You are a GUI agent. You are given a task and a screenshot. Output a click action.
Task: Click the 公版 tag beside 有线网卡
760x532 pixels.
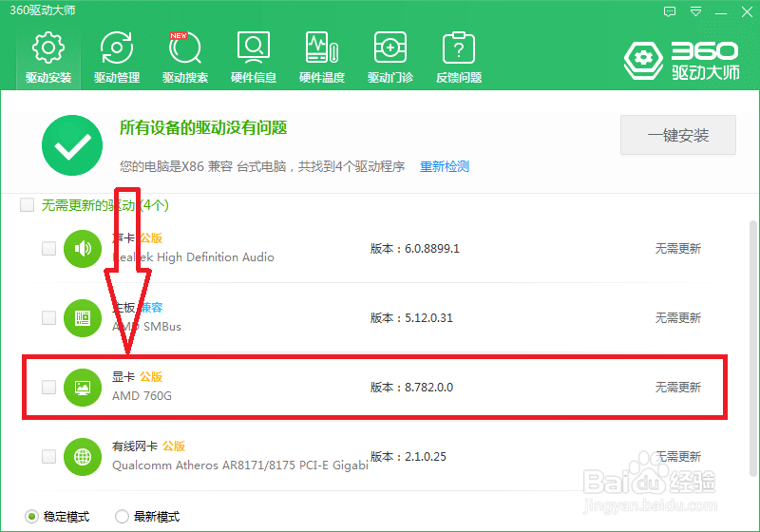174,446
